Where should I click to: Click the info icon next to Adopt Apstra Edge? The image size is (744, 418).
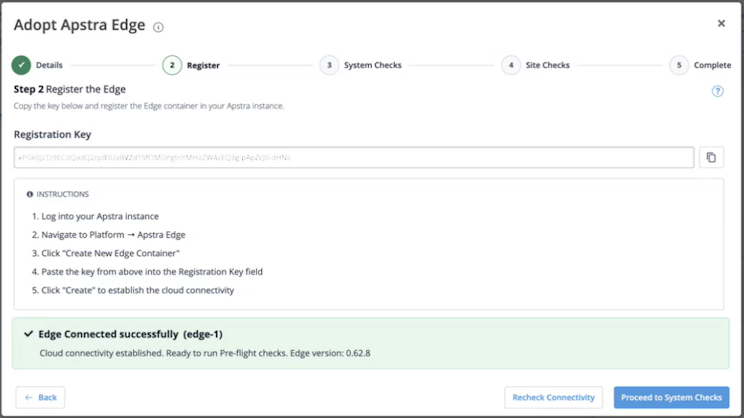(158, 27)
